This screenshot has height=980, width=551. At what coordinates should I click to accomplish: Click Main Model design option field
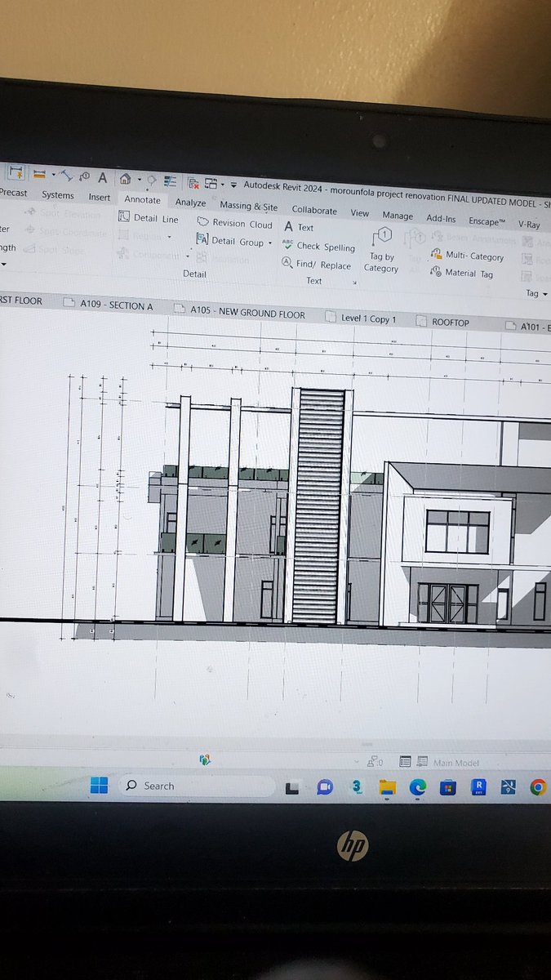[457, 763]
